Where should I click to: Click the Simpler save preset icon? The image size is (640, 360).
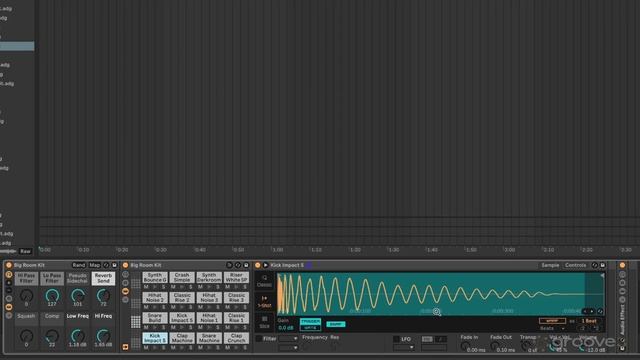602,265
